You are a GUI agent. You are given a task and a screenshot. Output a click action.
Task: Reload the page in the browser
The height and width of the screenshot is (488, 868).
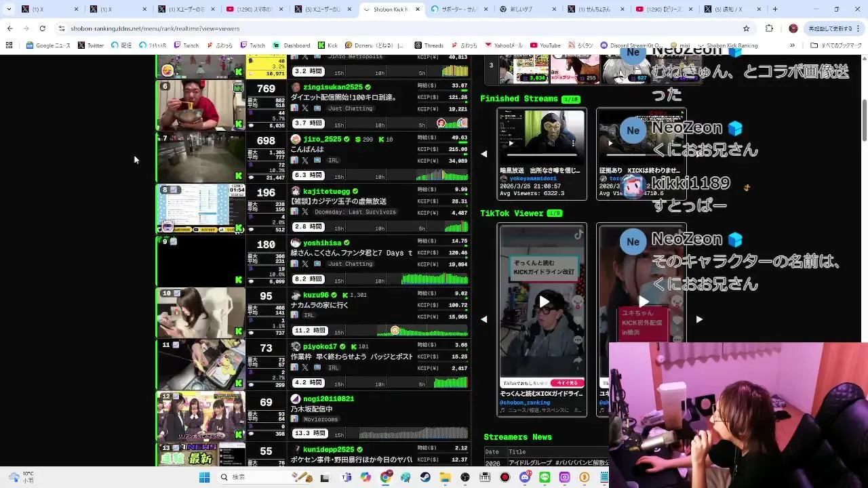pyautogui.click(x=42, y=28)
